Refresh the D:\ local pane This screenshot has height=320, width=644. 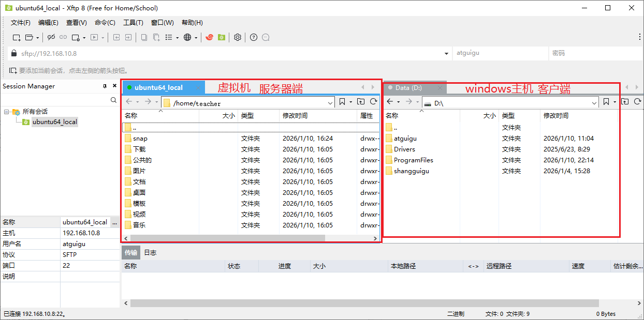(x=637, y=102)
